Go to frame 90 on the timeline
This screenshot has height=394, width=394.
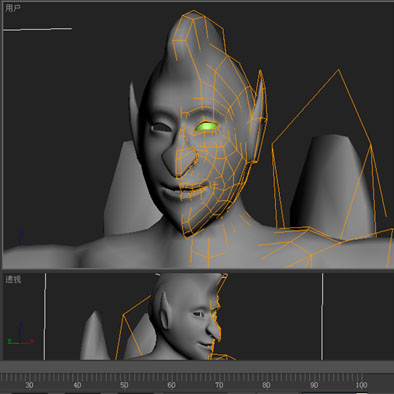[314, 385]
